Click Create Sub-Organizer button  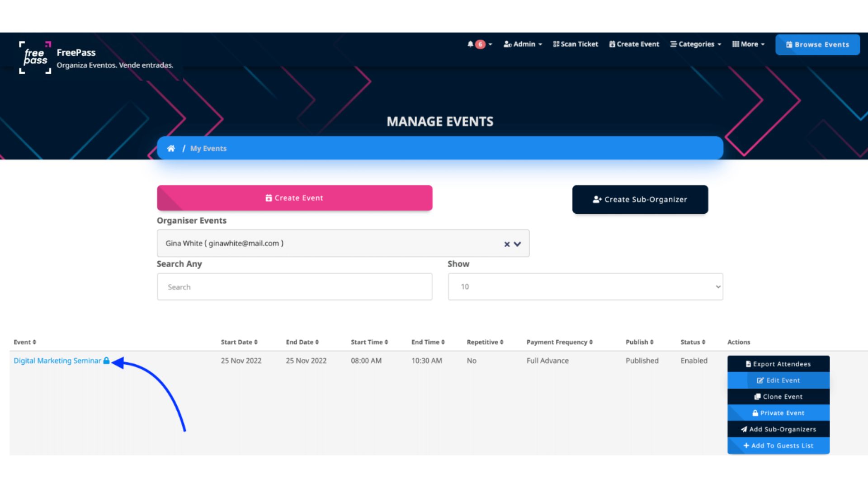640,199
